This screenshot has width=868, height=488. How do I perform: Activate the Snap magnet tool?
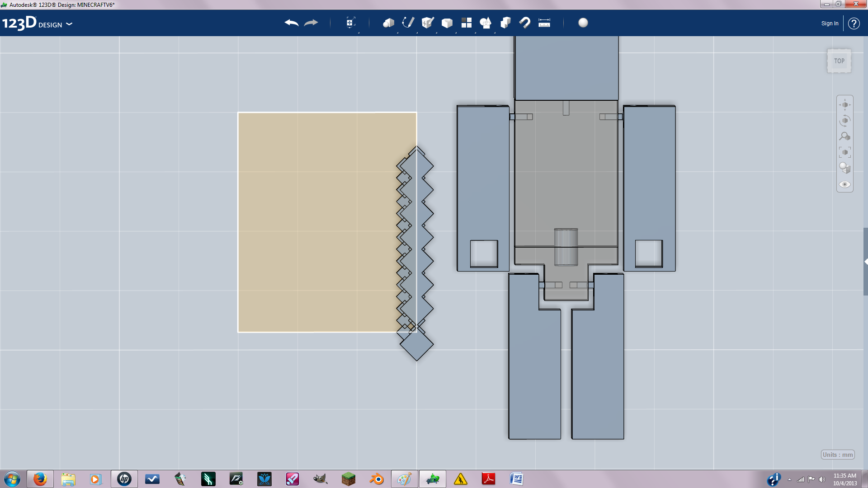525,23
